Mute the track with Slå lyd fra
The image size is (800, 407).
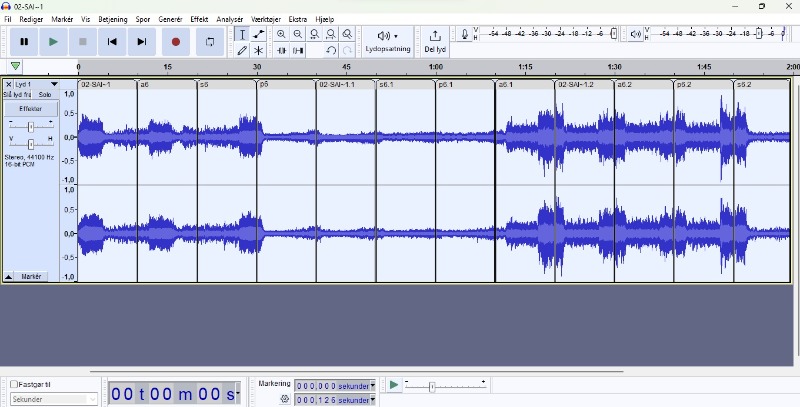click(x=17, y=94)
